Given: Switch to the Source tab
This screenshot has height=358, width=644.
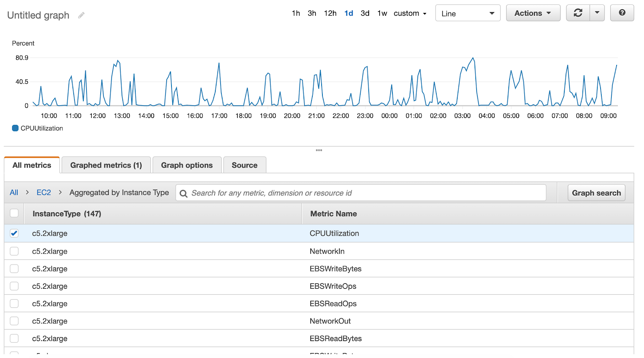Looking at the screenshot, I should click(244, 165).
